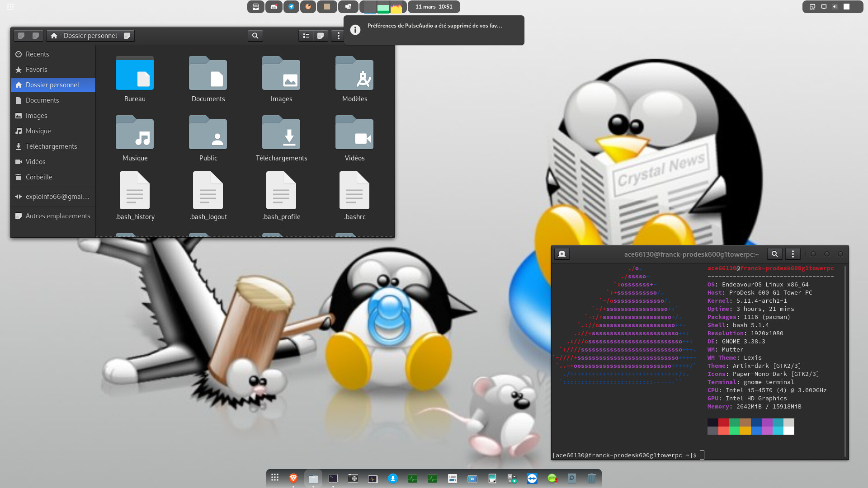Select the .bash_history file
868x488 pixels.
(135, 196)
